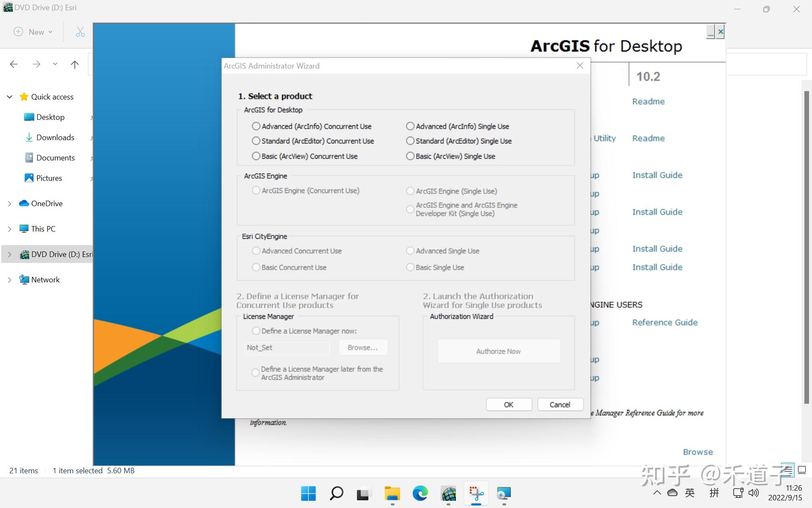Open the Snipping Tool from the taskbar

pyautogui.click(x=476, y=493)
